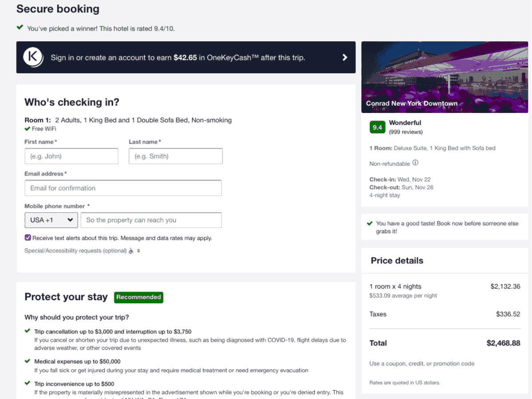Click the green 9.4 rating badge
The image size is (532, 399).
377,127
